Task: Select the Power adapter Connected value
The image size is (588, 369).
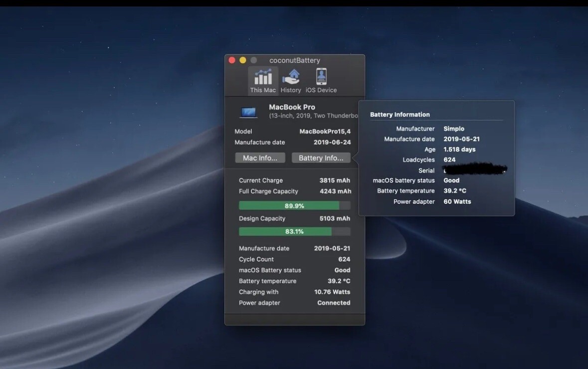Action: click(334, 303)
